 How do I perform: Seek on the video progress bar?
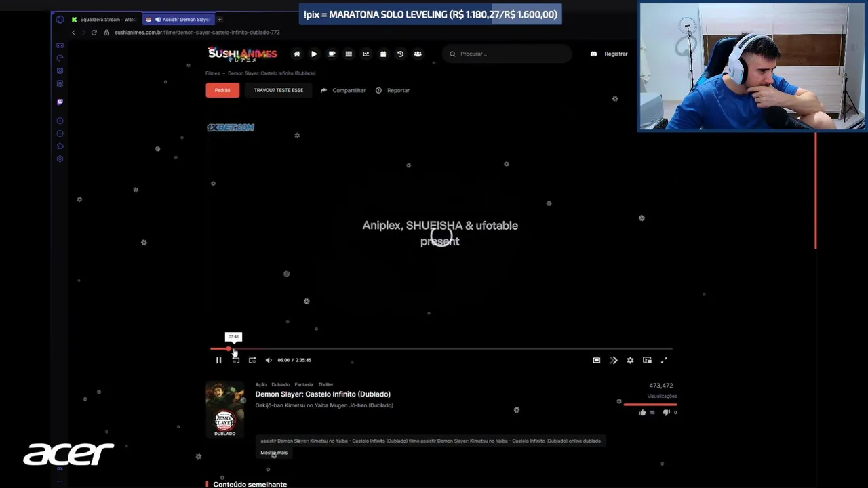tap(441, 348)
